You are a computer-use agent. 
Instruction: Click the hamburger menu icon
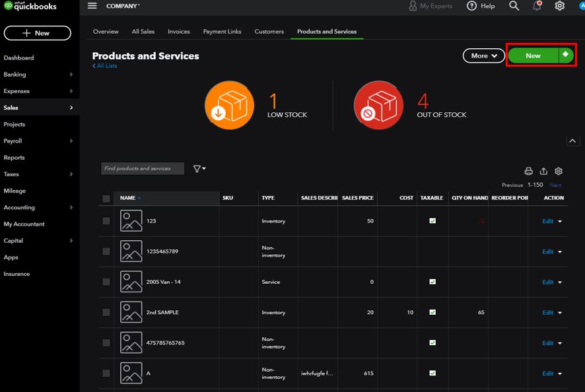pos(92,6)
